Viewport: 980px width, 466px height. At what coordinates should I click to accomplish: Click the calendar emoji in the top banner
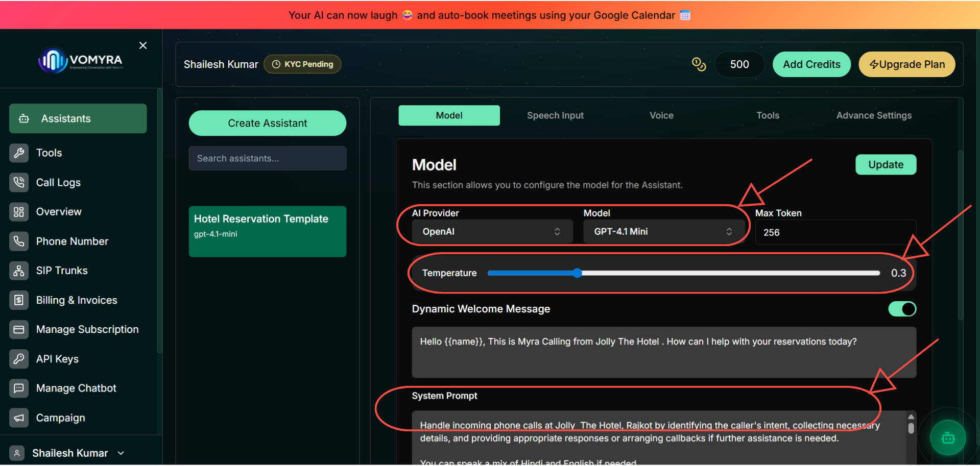[x=685, y=15]
